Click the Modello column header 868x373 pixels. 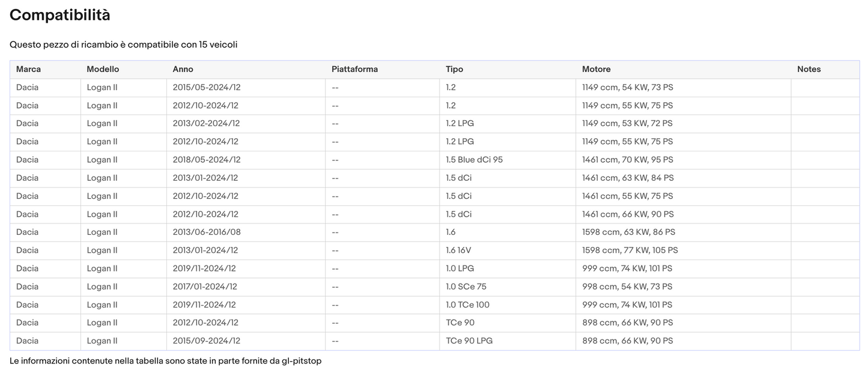tap(103, 69)
